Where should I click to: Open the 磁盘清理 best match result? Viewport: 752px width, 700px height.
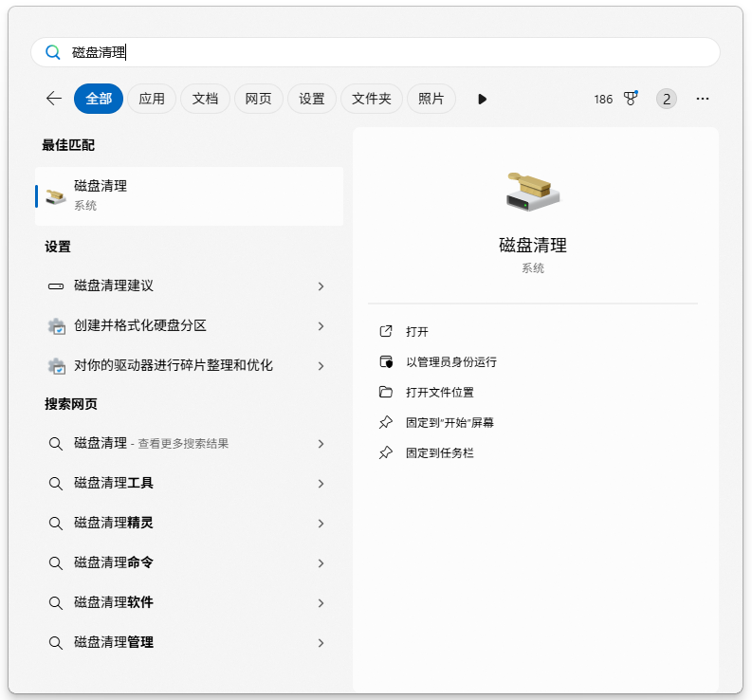[x=189, y=196]
